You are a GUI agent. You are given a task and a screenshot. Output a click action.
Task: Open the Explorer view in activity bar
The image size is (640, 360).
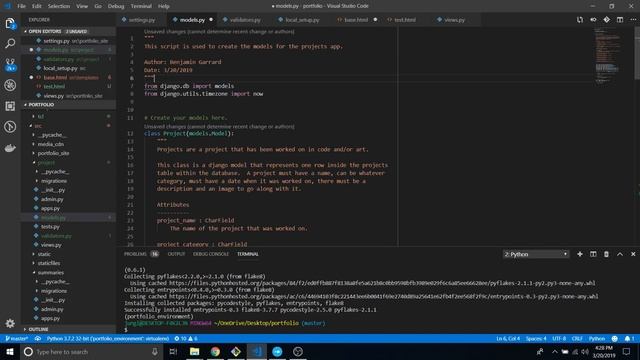pyautogui.click(x=10, y=23)
